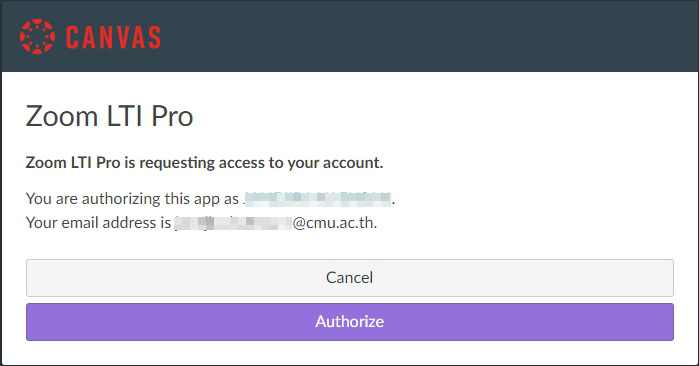Click white space below the Authorize button

350,353
